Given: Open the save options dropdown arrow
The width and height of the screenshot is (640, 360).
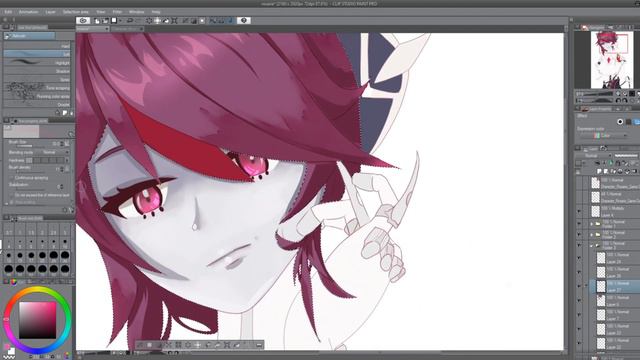Looking at the screenshot, I should [x=120, y=20].
